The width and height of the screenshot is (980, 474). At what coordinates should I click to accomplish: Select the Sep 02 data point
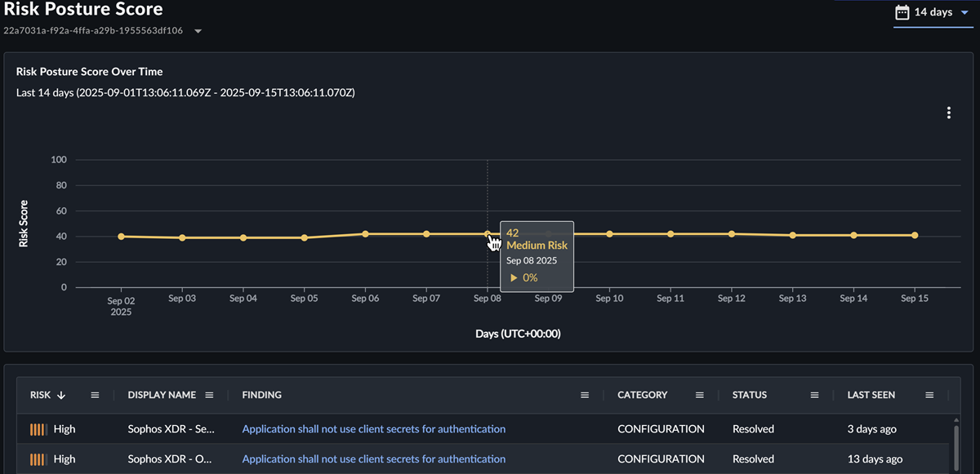[x=121, y=237]
